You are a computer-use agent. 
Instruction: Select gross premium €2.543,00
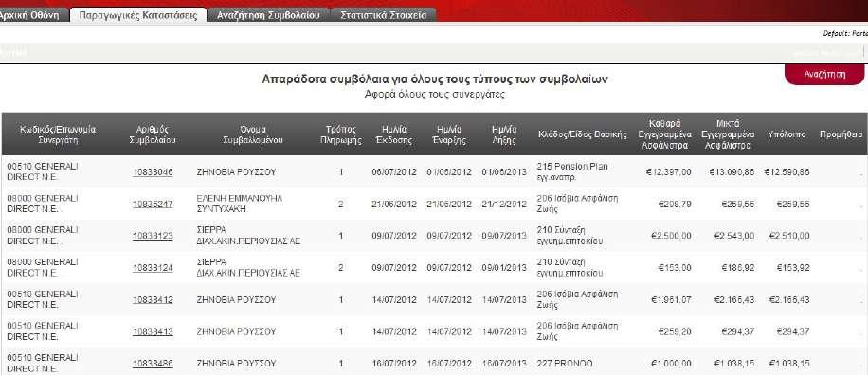point(734,236)
